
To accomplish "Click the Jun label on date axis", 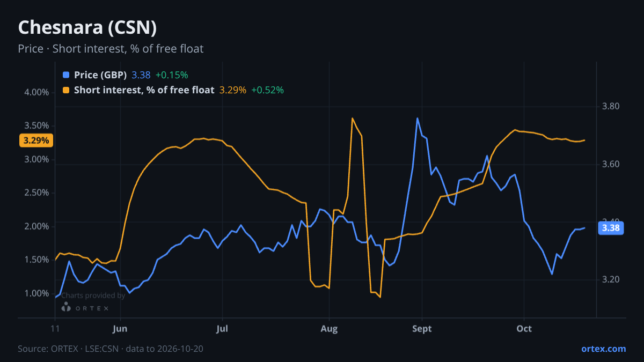I will point(120,329).
